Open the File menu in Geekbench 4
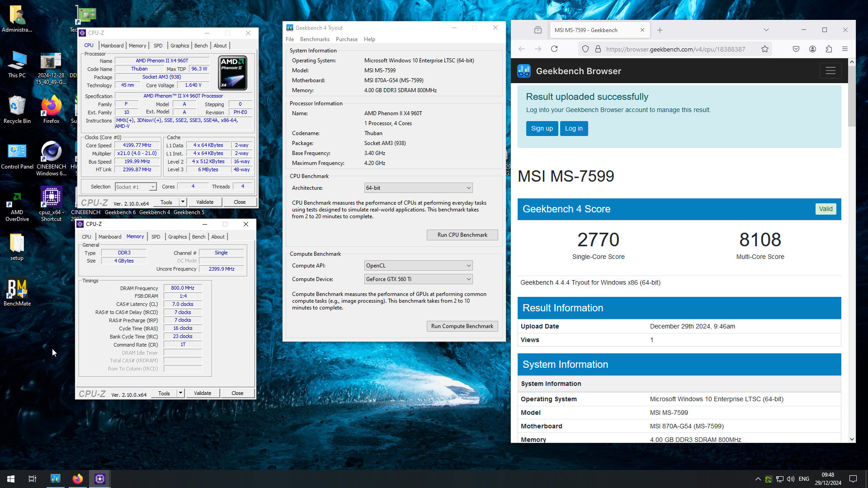Image resolution: width=868 pixels, height=488 pixels. click(290, 39)
